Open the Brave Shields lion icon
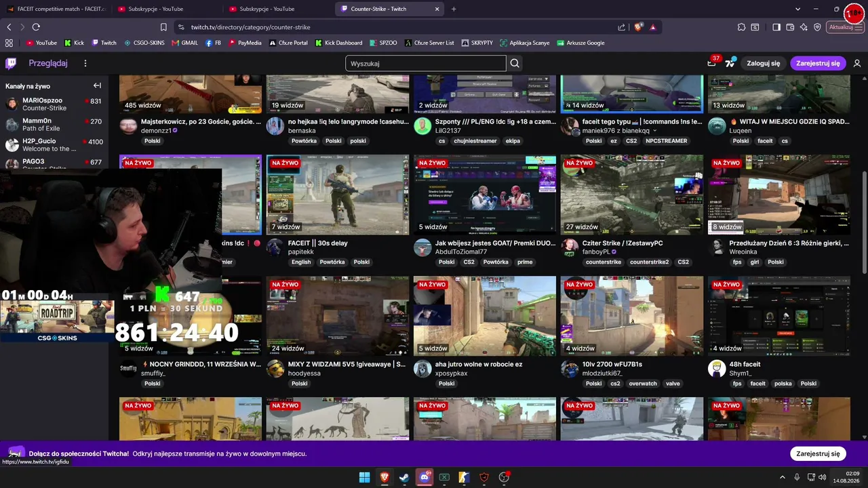Image resolution: width=868 pixels, height=488 pixels. (638, 27)
